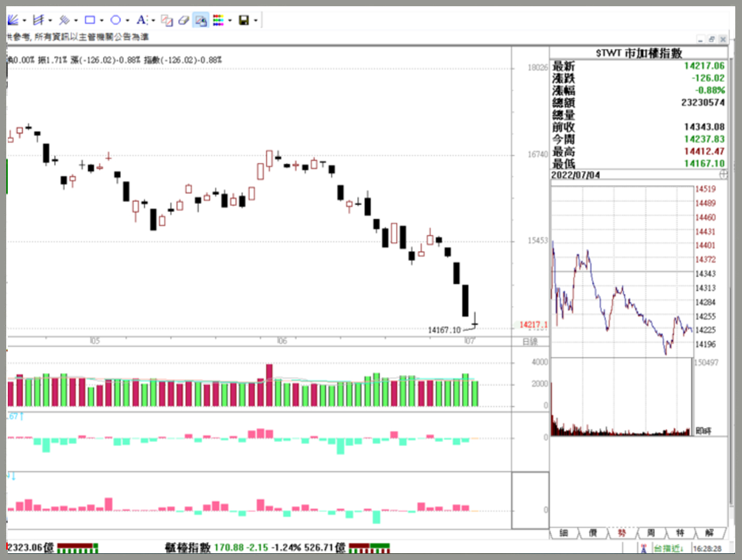
Task: Click the 前收 value 14343.08
Action: 704,127
